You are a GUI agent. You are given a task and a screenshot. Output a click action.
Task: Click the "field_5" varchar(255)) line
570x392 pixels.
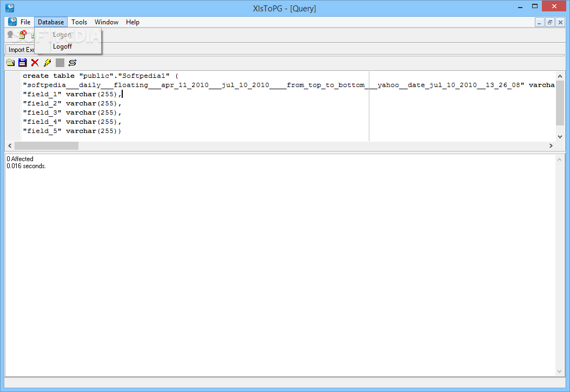click(x=72, y=131)
